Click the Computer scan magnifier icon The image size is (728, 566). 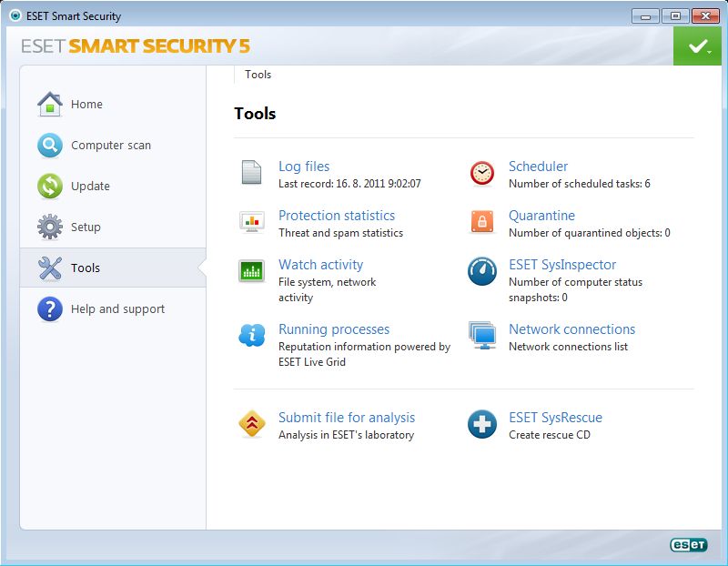(x=50, y=146)
